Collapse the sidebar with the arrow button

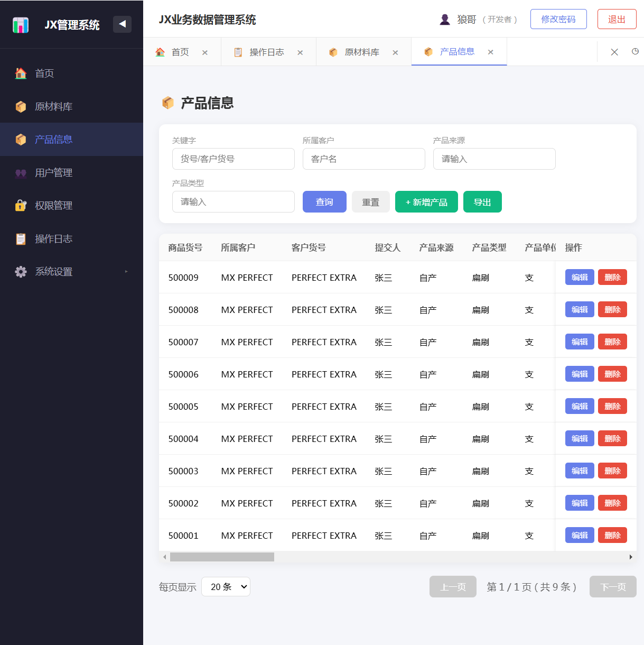click(x=122, y=24)
